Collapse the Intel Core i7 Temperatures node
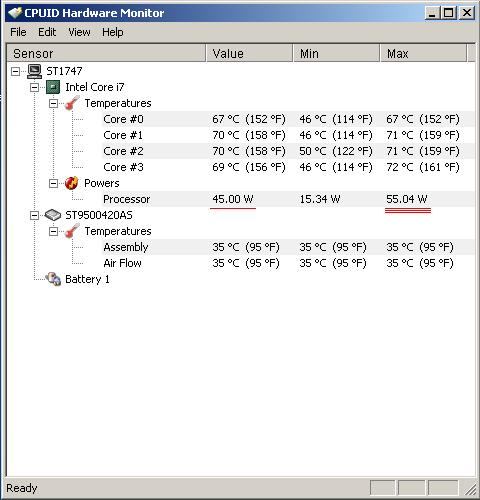This screenshot has width=480, height=500. click(53, 103)
